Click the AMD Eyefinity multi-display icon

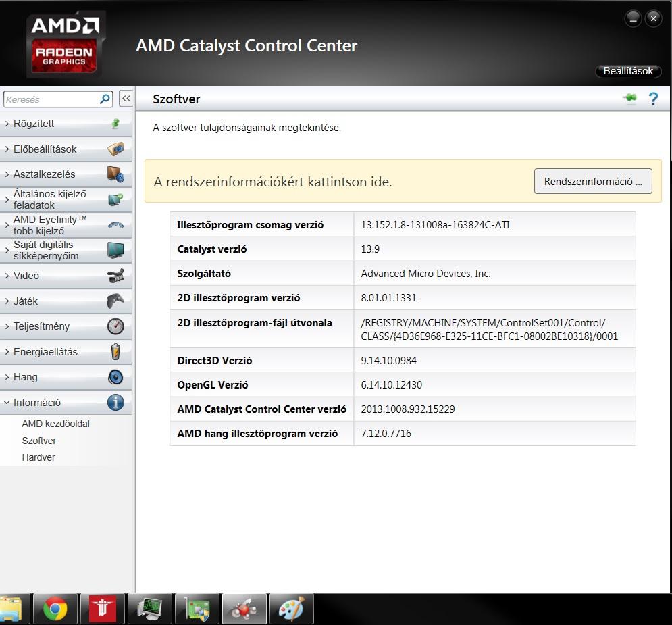pos(115,224)
